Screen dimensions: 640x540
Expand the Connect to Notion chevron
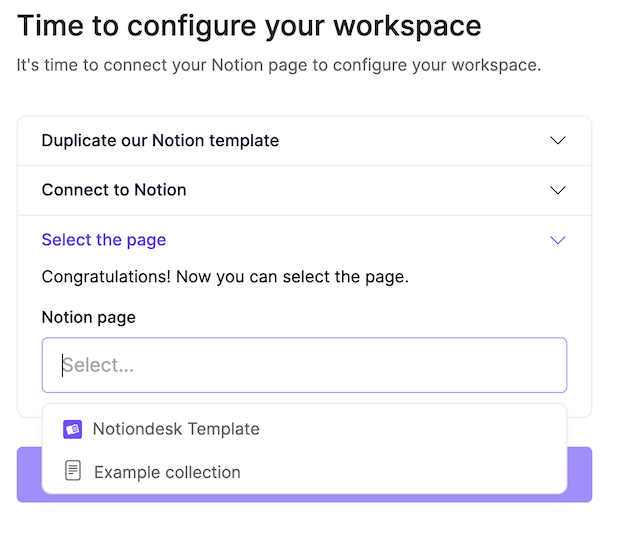tap(558, 190)
